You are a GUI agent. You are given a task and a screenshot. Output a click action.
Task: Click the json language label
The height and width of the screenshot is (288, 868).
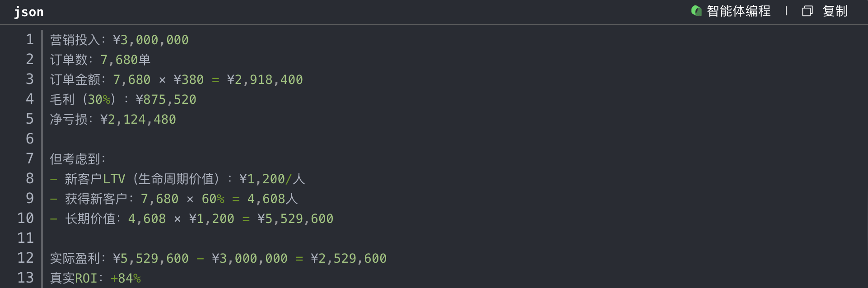29,12
